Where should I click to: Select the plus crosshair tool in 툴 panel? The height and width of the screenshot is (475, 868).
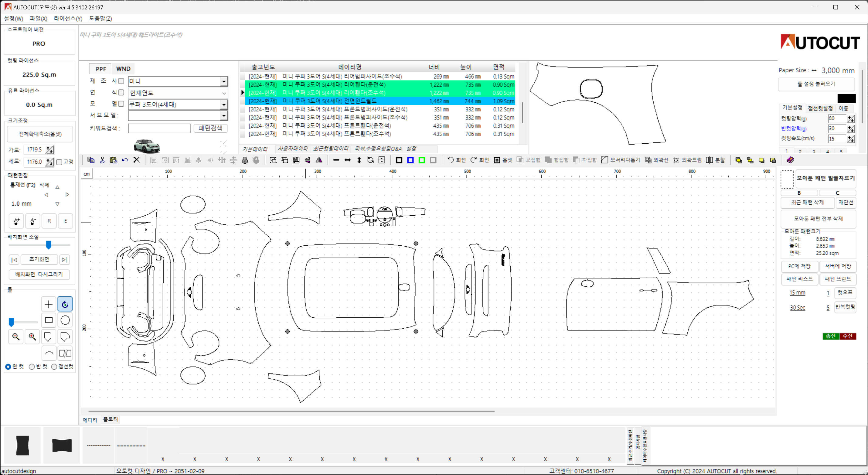pos(49,304)
